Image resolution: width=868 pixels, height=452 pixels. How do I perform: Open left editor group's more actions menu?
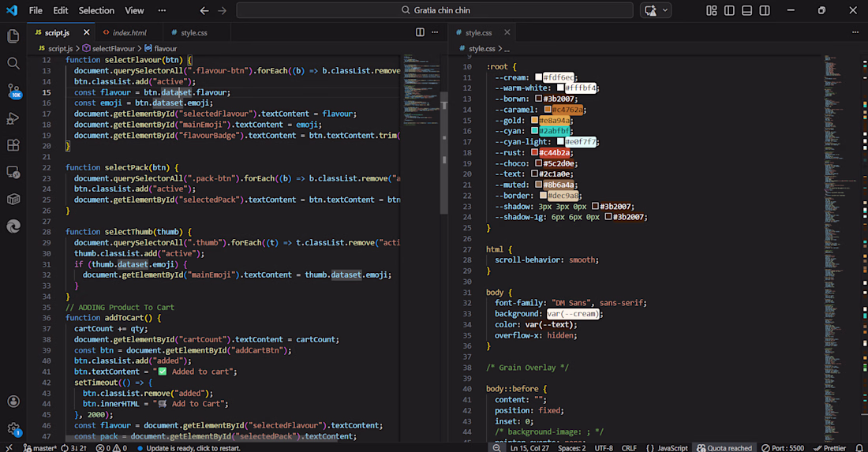(x=436, y=32)
